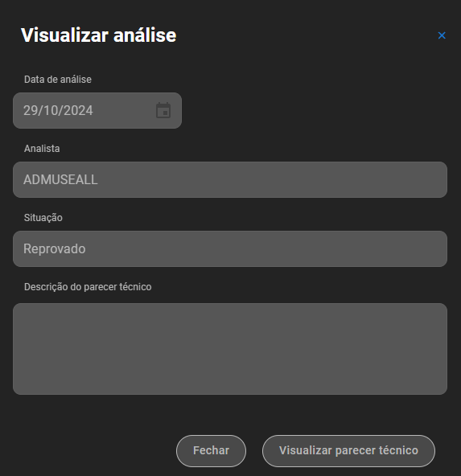Click inside the date field between the date and the calendar icon
The image size is (461, 476).
[125, 110]
